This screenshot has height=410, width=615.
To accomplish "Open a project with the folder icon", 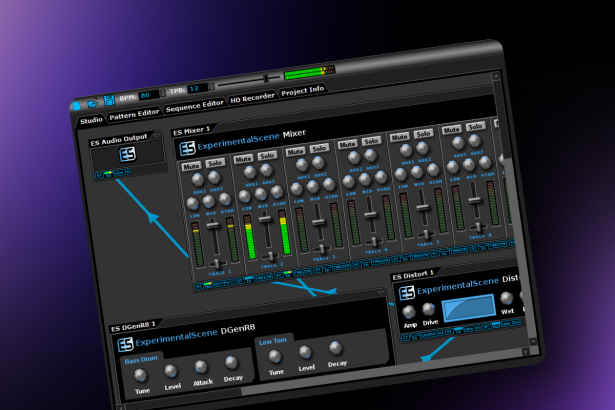I will pyautogui.click(x=93, y=103).
